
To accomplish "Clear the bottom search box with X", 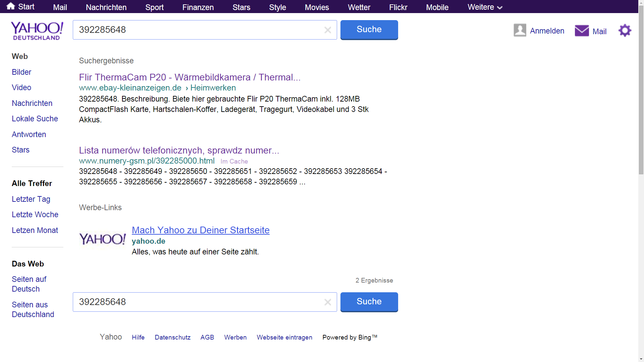I will click(328, 302).
